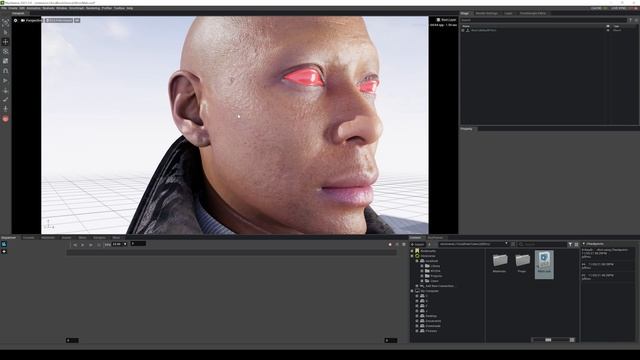Collapse the Omniverse tree node
This screenshot has height=360, width=640.
coord(412,256)
